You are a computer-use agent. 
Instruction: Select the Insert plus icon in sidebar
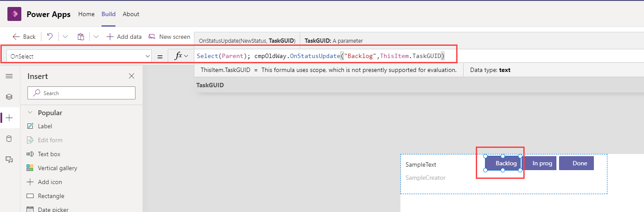pyautogui.click(x=9, y=118)
